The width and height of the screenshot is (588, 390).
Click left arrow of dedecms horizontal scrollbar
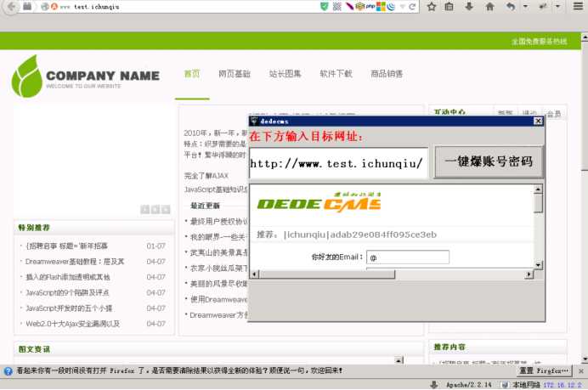[254, 274]
